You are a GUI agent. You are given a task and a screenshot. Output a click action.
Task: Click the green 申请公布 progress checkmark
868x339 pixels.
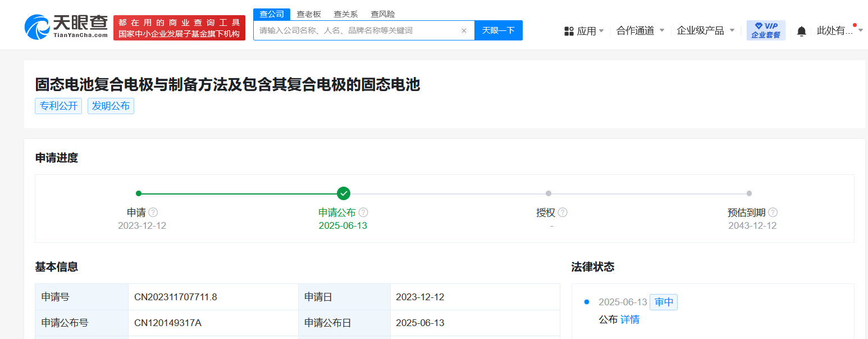[344, 193]
